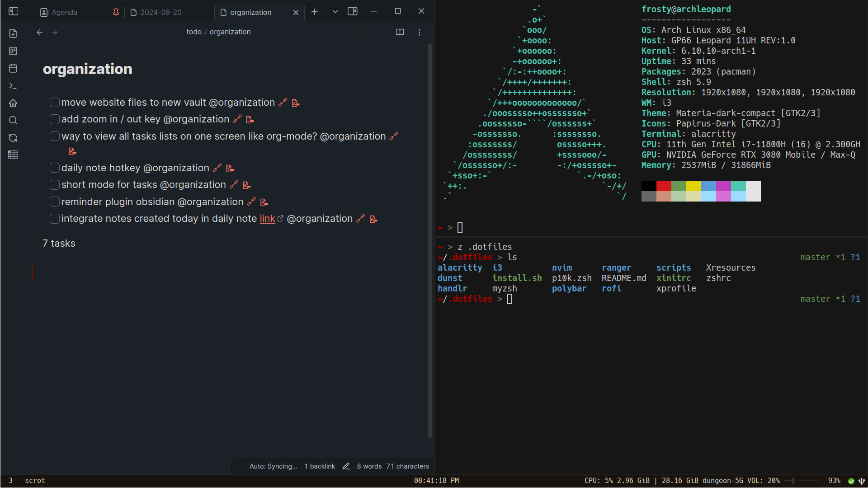The image size is (868, 488).
Task: Open the 1 backlink status item
Action: 320,466
